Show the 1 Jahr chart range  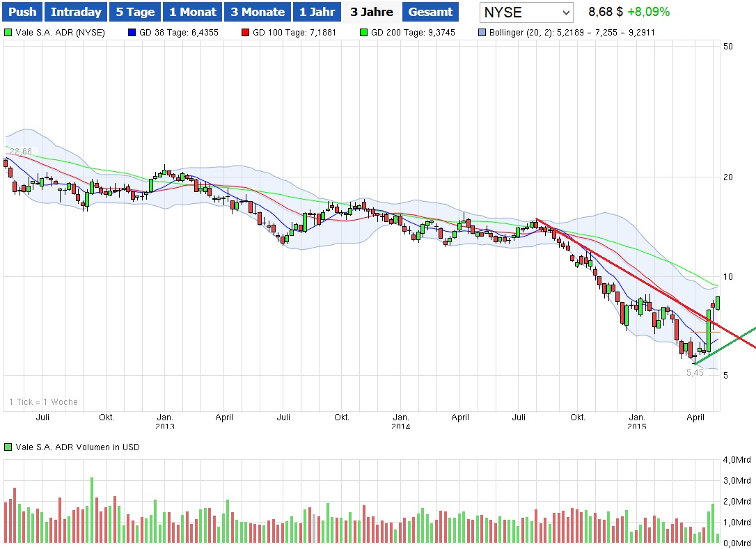tap(317, 12)
